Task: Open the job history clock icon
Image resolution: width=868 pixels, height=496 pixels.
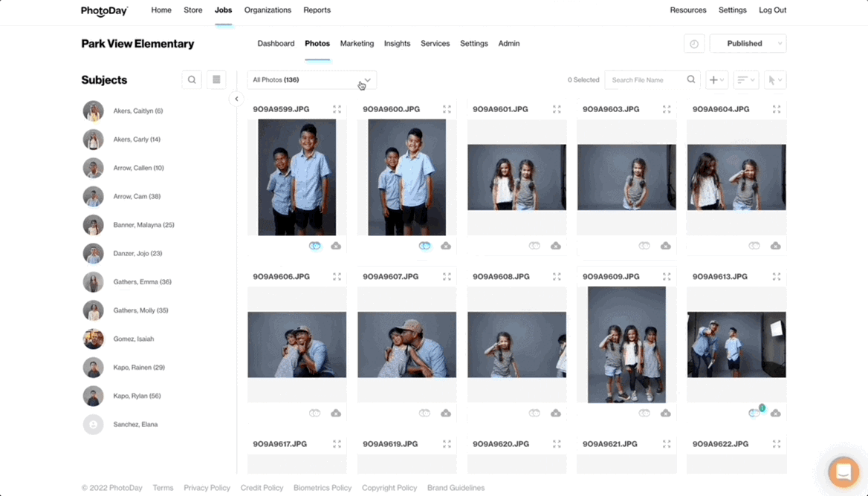Action: tap(693, 44)
